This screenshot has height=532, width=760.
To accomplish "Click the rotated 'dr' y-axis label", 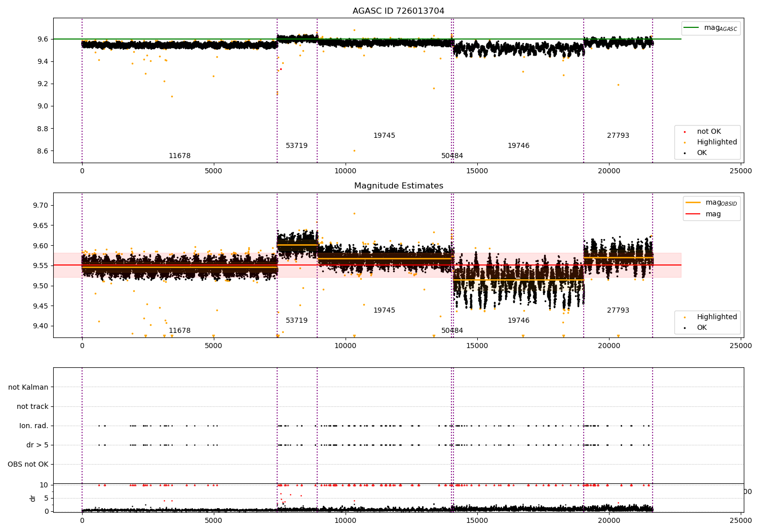I will pos(33,498).
